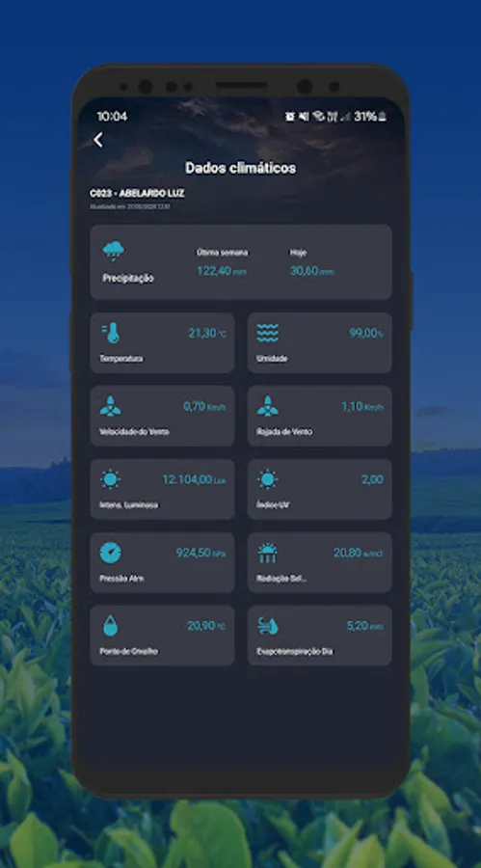Screen dimensions: 481x868
Task: Tap the battery percentage 31%
Action: [365, 117]
